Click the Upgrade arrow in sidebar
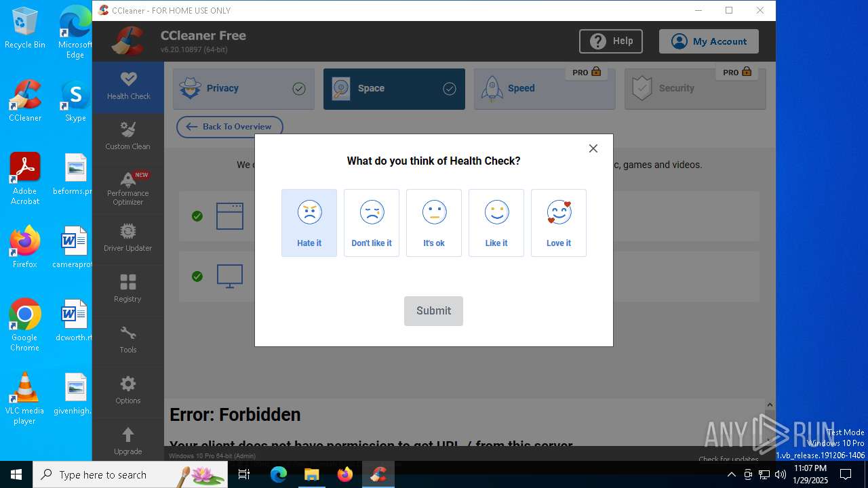The width and height of the screenshot is (868, 488). pos(128,441)
